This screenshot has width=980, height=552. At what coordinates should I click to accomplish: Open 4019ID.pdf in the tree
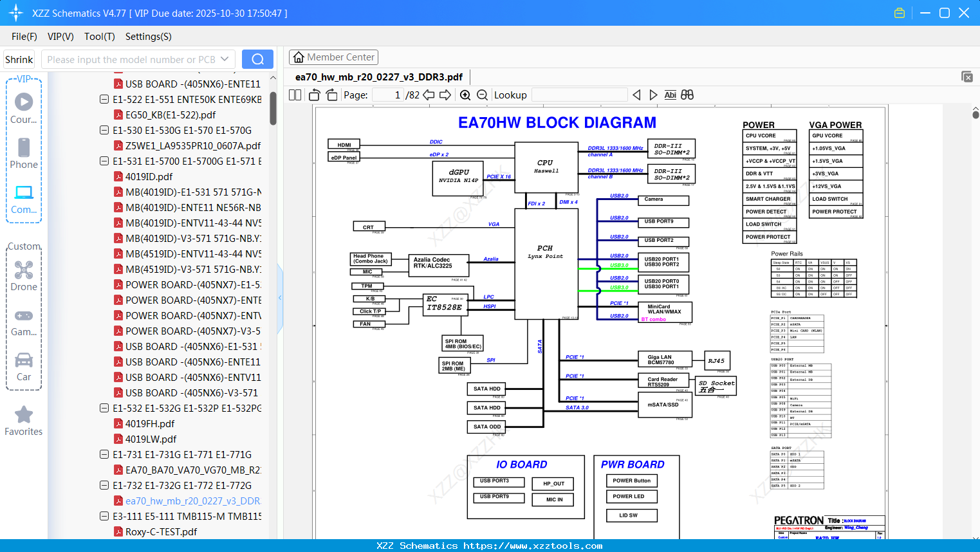point(149,176)
